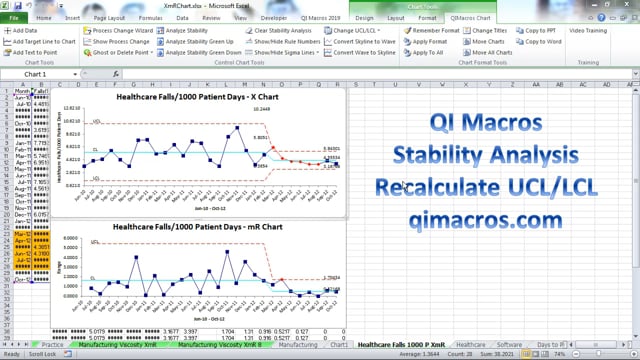Copy chart to PPT

536,31
